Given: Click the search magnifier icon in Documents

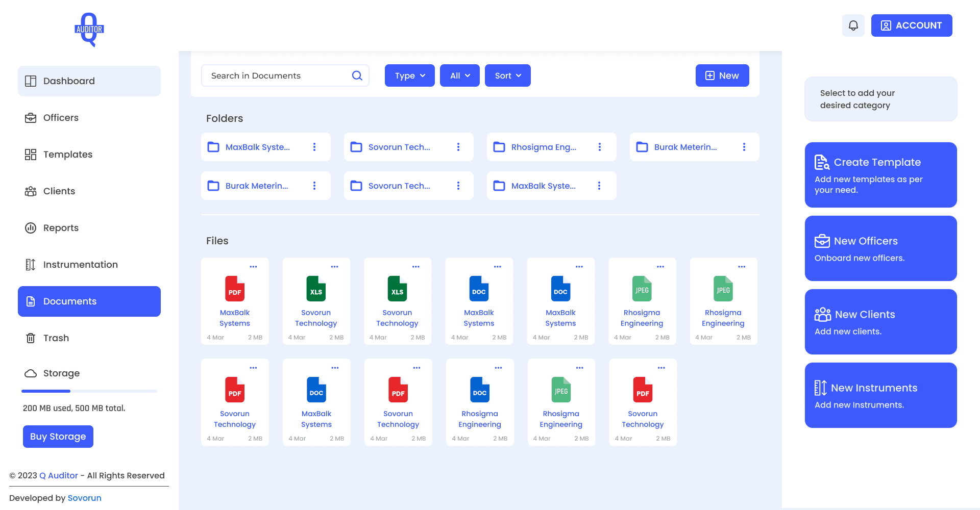Looking at the screenshot, I should 357,75.
